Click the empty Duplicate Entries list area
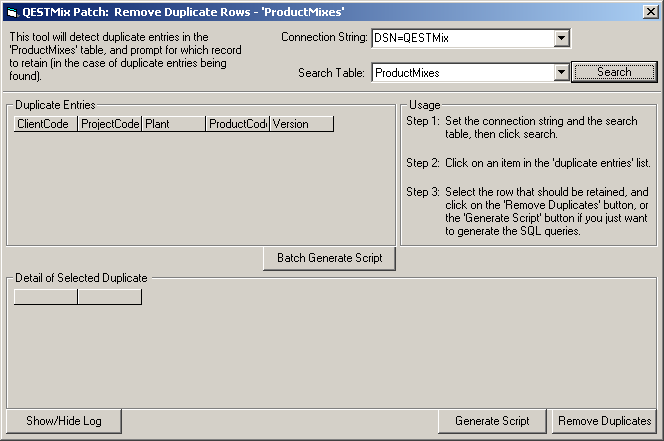Image resolution: width=664 pixels, height=441 pixels. pyautogui.click(x=200, y=190)
